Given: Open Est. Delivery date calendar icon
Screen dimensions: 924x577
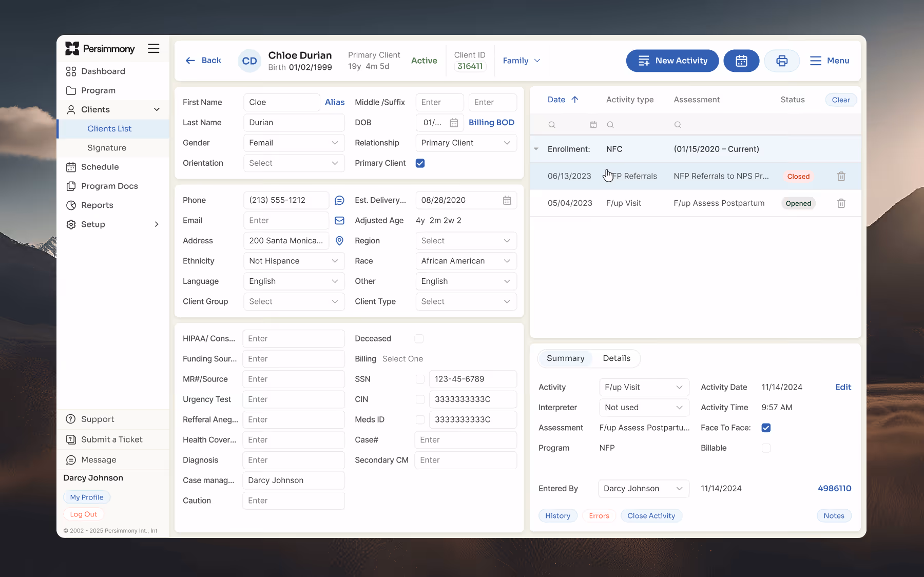Looking at the screenshot, I should pos(507,200).
